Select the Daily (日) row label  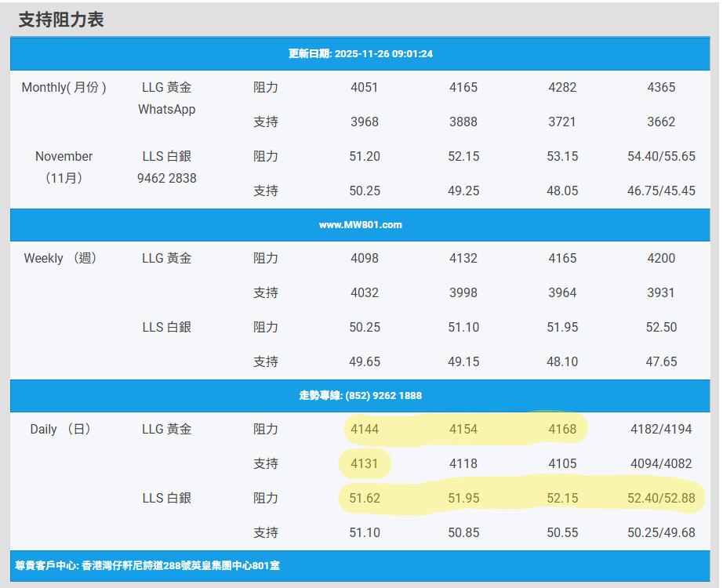pyautogui.click(x=61, y=430)
